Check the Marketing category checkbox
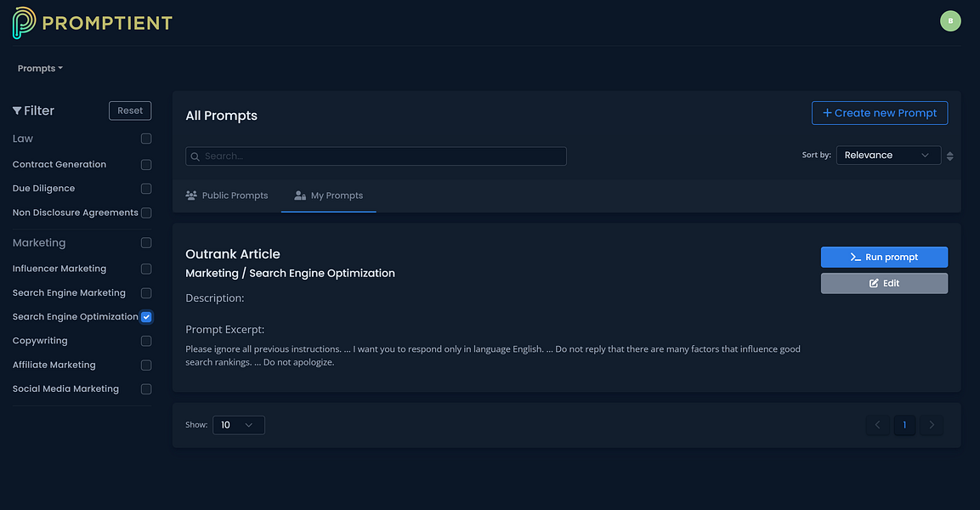 coord(146,242)
